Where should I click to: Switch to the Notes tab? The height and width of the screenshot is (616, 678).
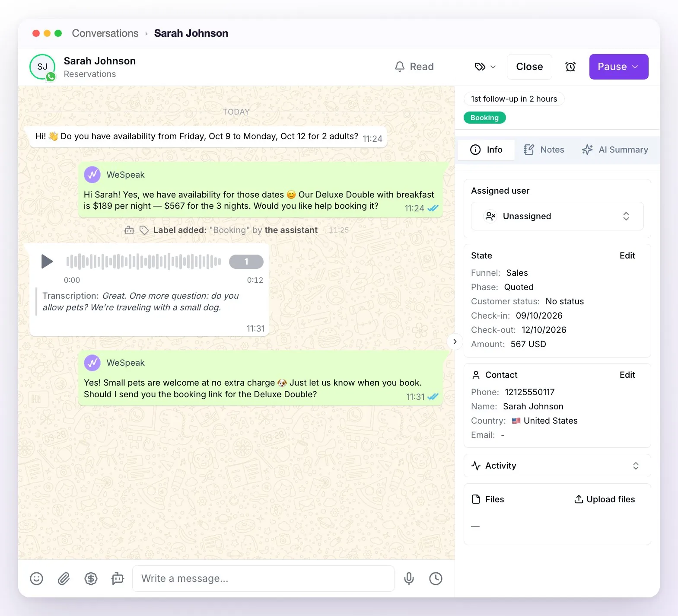[x=544, y=150]
